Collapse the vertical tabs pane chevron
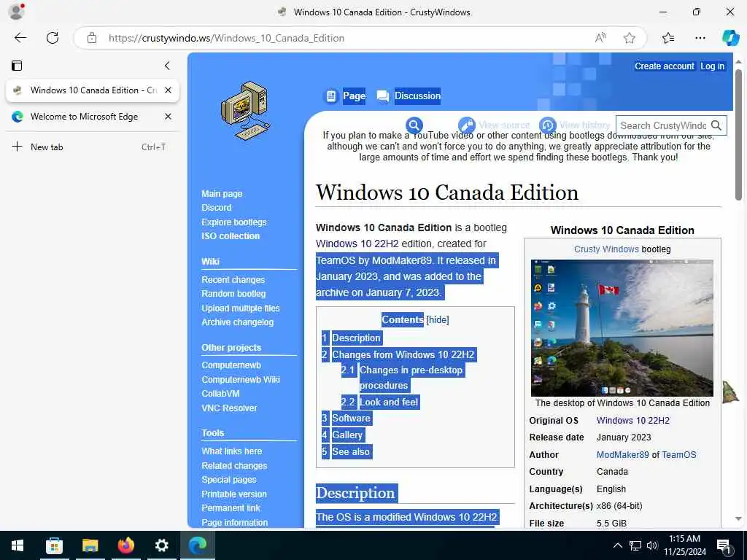The width and height of the screenshot is (747, 560). [167, 66]
